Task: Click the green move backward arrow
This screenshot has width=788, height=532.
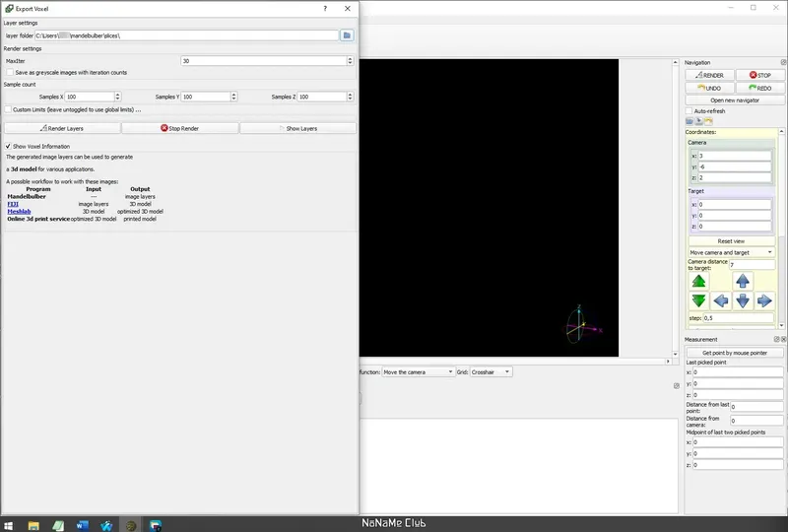Action: (698, 300)
